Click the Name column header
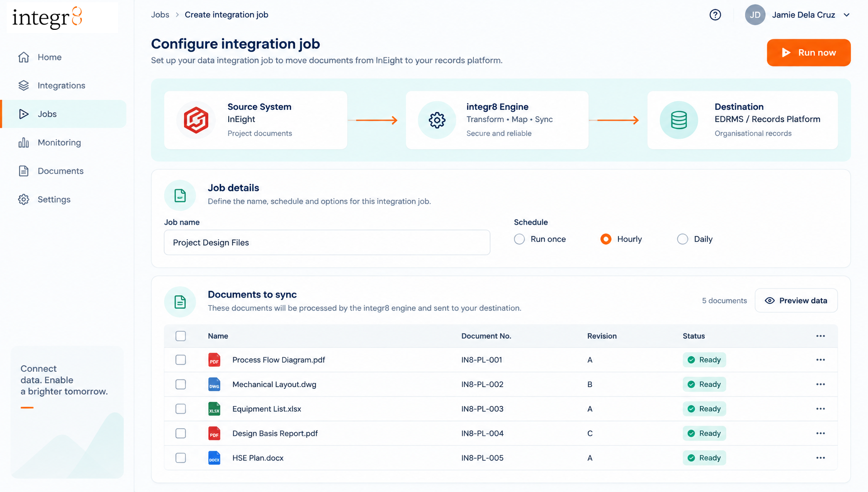The height and width of the screenshot is (492, 868). 218,336
